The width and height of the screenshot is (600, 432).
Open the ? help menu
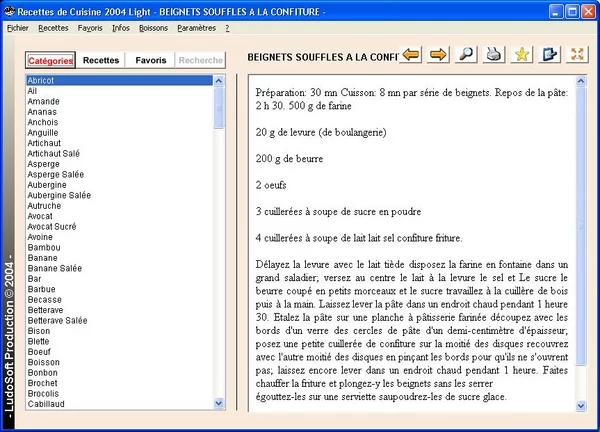[227, 28]
